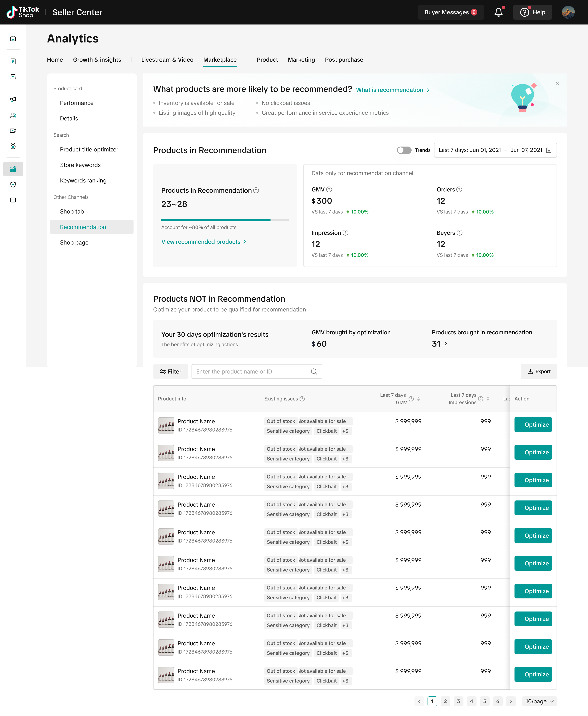Go to next page arrow in pagination
This screenshot has height=716, width=588.
click(510, 701)
